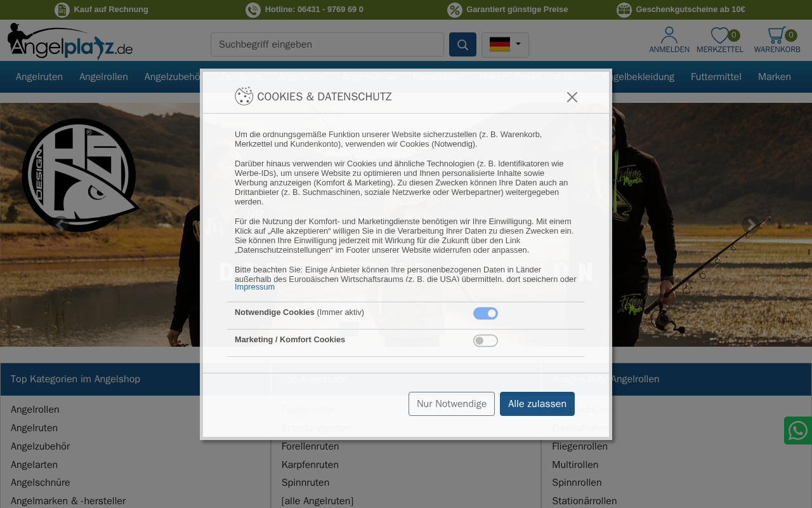Open the Angelmarken & -hersteller link
This screenshot has width=812, height=508.
click(x=69, y=501)
